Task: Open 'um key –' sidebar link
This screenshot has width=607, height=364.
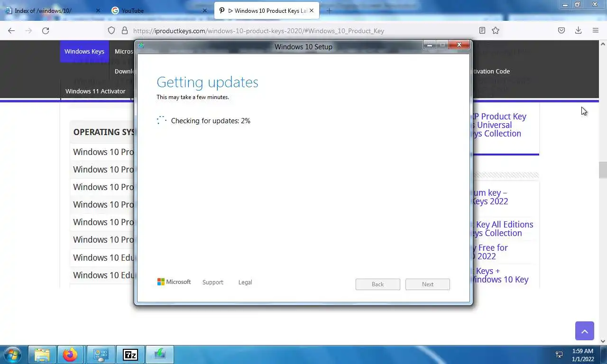Action: [x=490, y=197]
